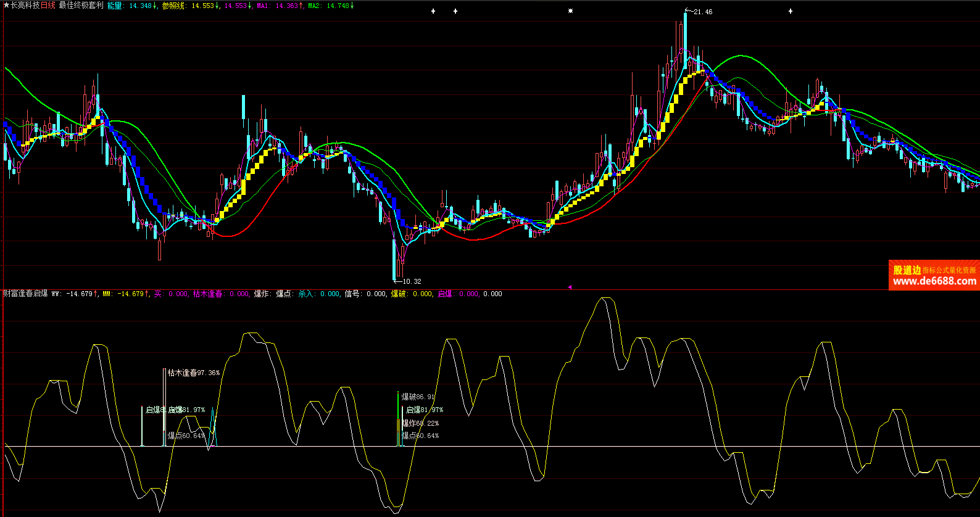Click the leftmost plus marker at chart top
This screenshot has width=980, height=517.
pos(433,11)
